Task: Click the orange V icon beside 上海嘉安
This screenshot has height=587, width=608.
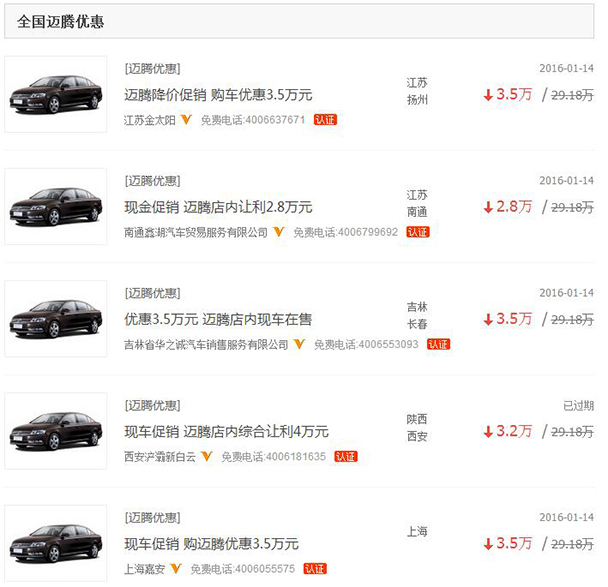Action: pyautogui.click(x=175, y=568)
